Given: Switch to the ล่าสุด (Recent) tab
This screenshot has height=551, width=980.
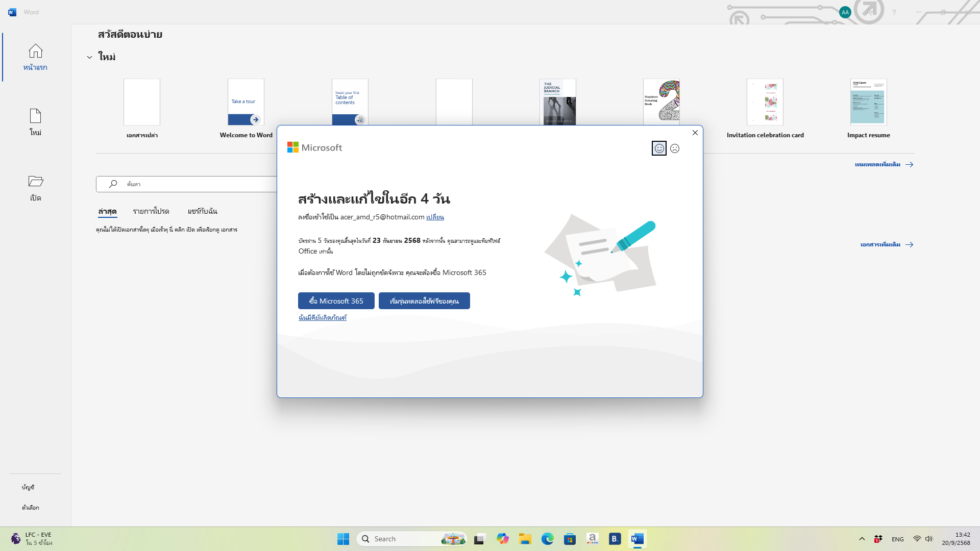Looking at the screenshot, I should click(x=108, y=211).
